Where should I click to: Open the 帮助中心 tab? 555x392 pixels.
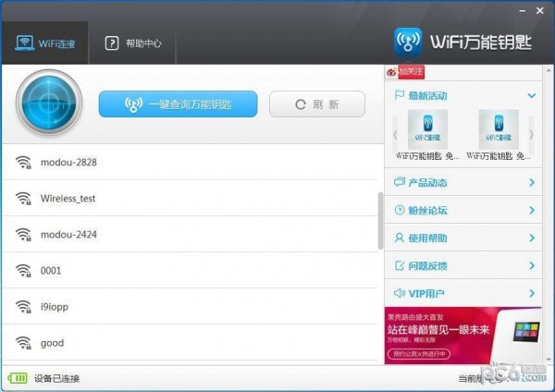pos(132,43)
